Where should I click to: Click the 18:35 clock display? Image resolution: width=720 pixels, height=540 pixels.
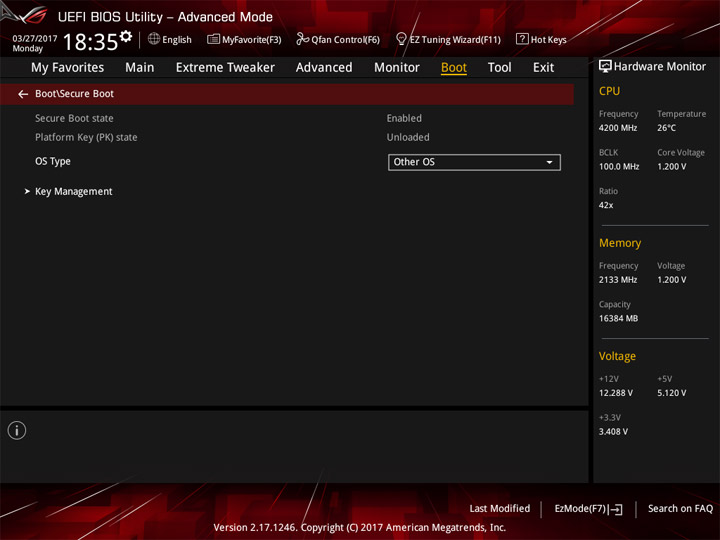(90, 42)
